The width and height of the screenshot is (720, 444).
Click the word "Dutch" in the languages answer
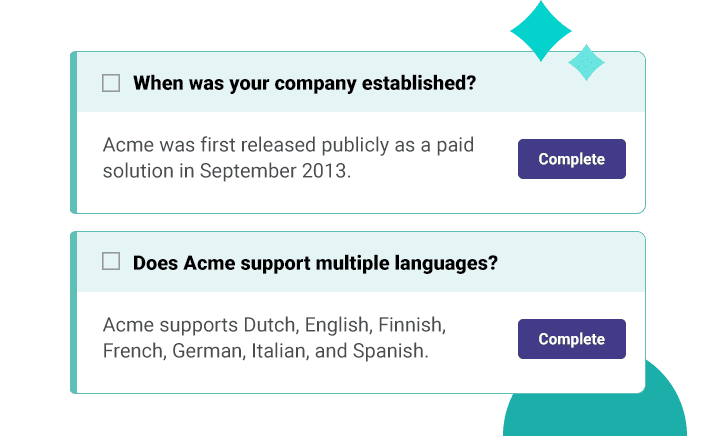point(269,326)
